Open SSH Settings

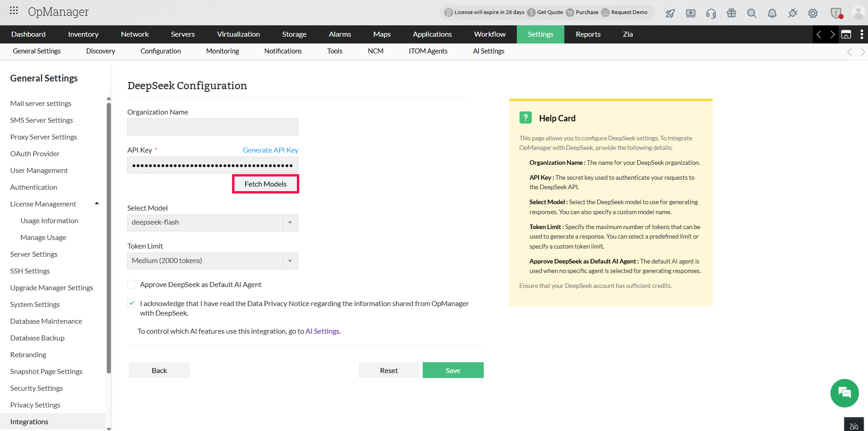pyautogui.click(x=30, y=271)
